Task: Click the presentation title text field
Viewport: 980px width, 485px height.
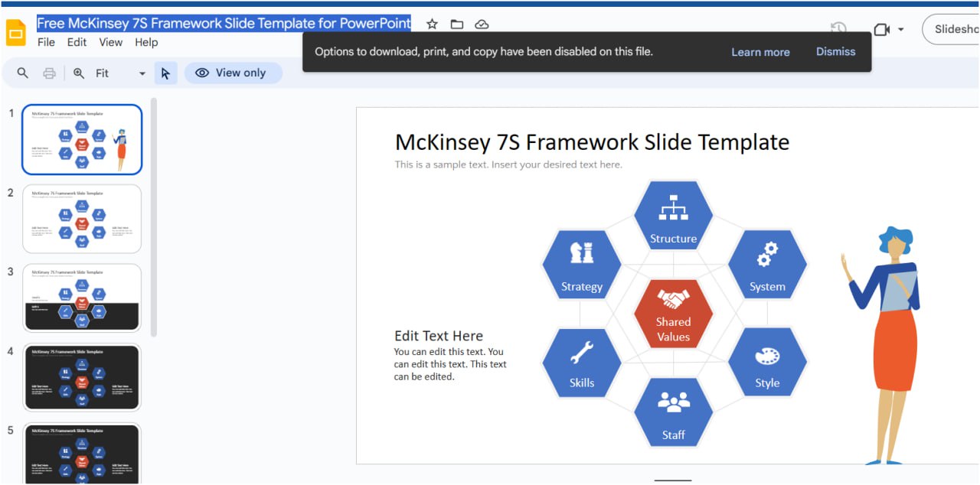Action: [224, 23]
